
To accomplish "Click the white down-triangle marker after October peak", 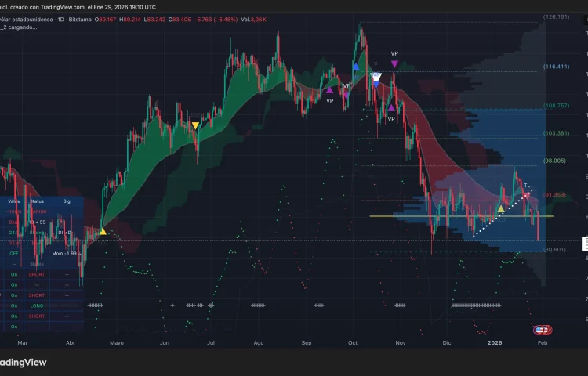I will pos(376,79).
